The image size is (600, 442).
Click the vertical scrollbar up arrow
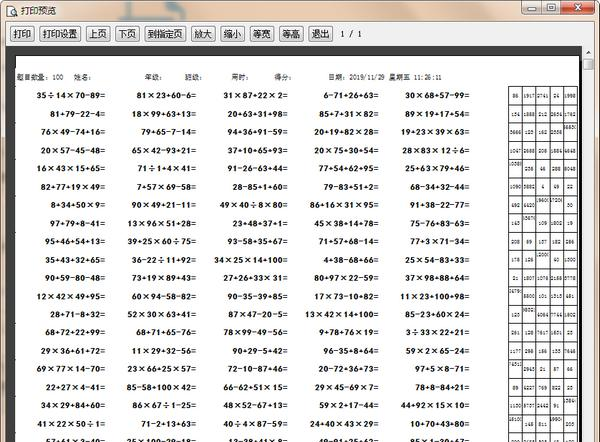point(588,52)
